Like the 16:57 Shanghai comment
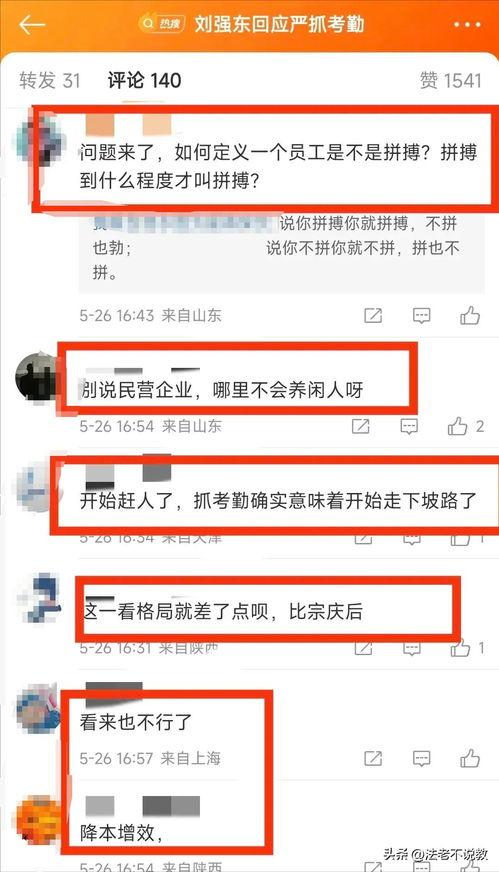The image size is (499, 872). tap(470, 758)
